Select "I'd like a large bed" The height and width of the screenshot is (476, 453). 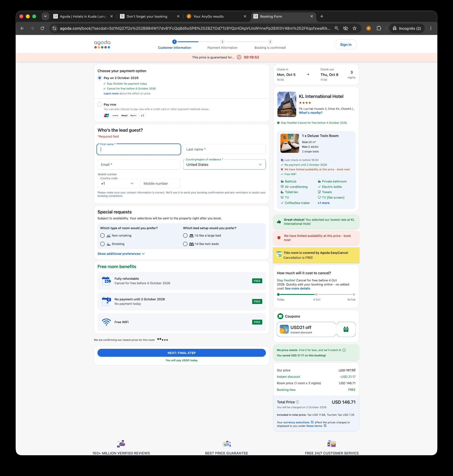[x=185, y=236]
